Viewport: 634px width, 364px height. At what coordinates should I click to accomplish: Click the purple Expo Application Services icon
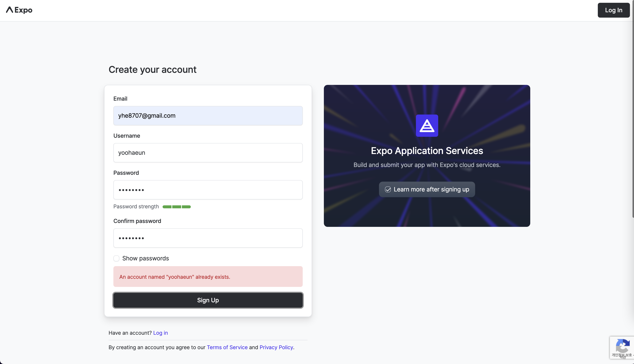(427, 125)
